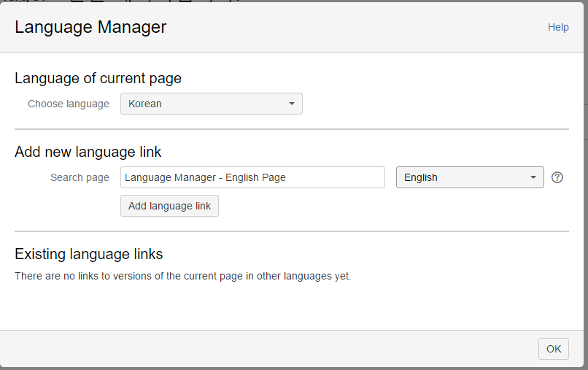Open the Korean page language dropdown

211,104
